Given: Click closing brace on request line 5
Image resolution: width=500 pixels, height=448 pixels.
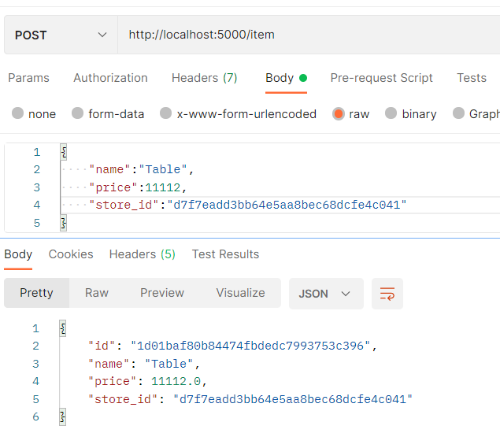Looking at the screenshot, I should click(64, 223).
